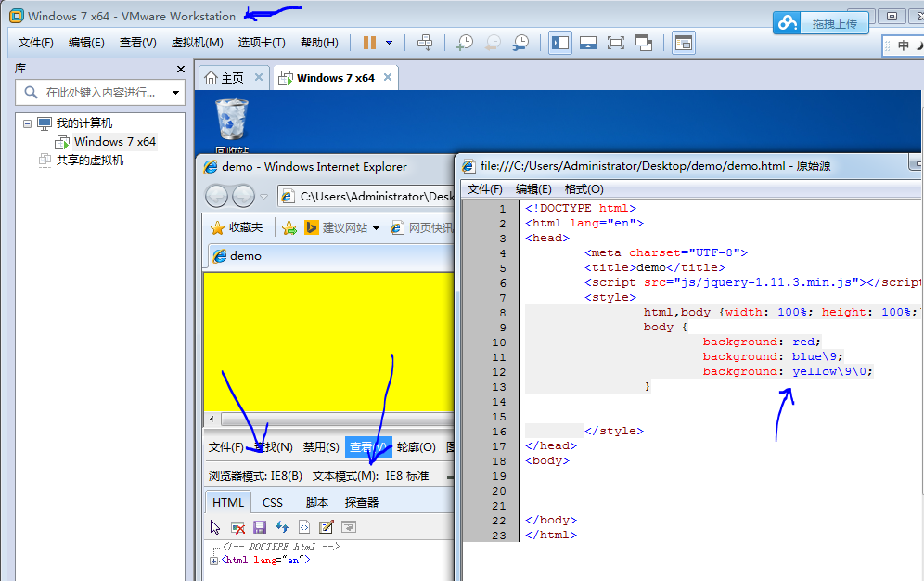Toggle the library sidebar view icon
The height and width of the screenshot is (581, 924).
tap(559, 43)
